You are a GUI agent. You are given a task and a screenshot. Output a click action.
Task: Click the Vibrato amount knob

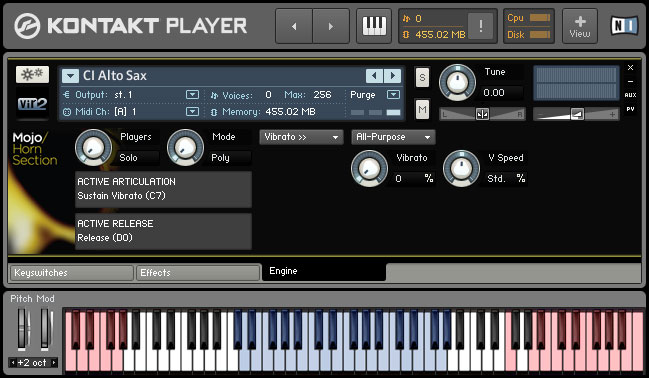pyautogui.click(x=370, y=169)
